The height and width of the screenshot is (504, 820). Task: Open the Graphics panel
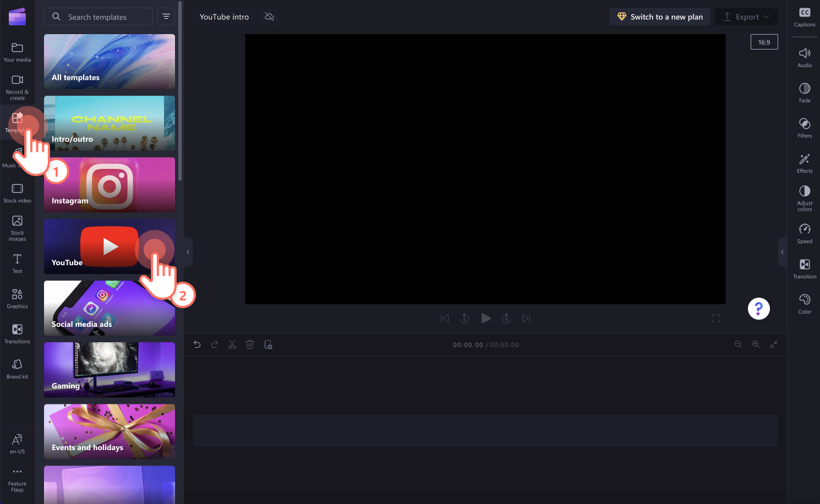(x=17, y=299)
